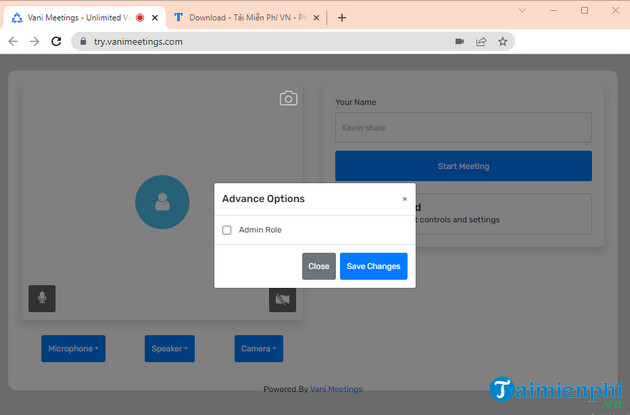The image size is (630, 415).
Task: Click the user avatar icon
Action: point(162,202)
